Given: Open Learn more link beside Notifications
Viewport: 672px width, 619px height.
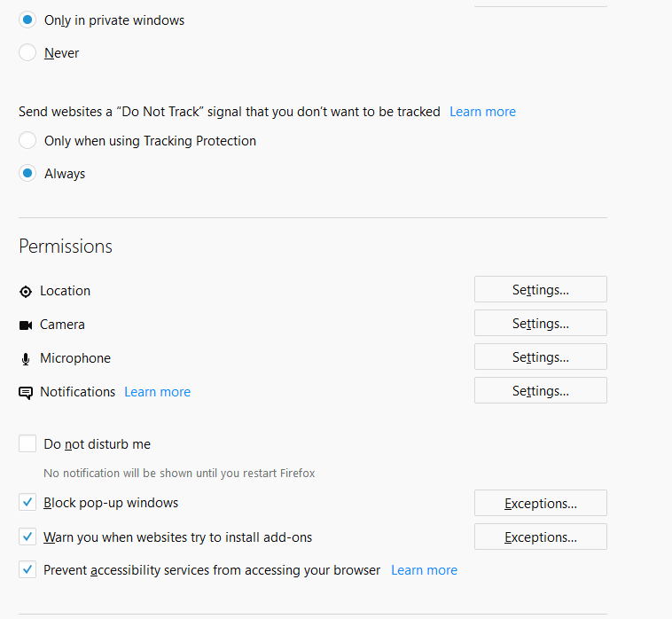Looking at the screenshot, I should coord(157,392).
